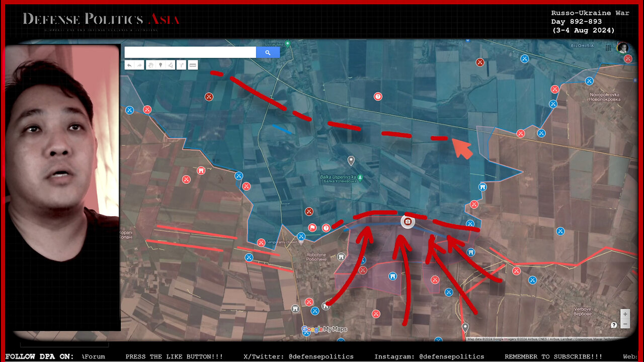This screenshot has width=644, height=362.
Task: Click the Undo arrow in map toolbar
Action: (129, 65)
